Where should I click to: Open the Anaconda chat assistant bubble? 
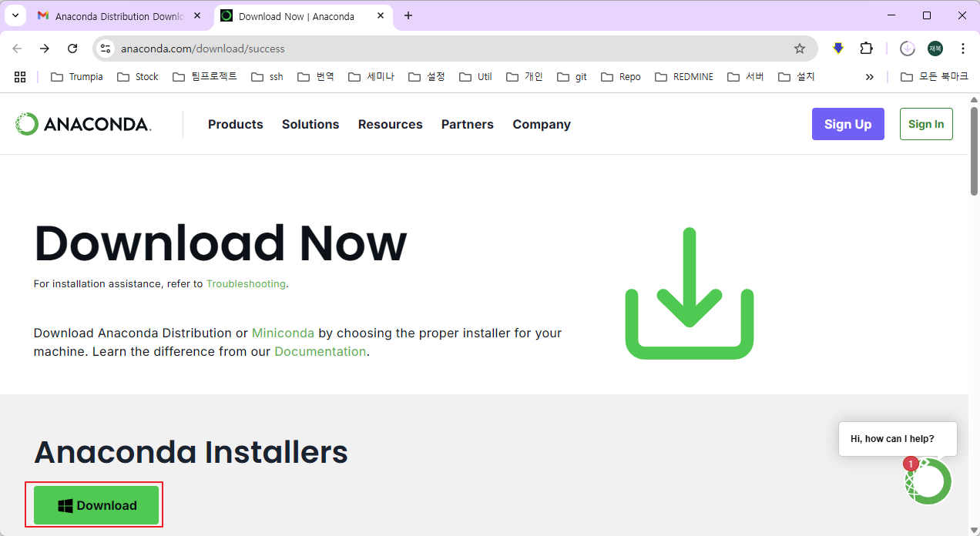(x=928, y=481)
